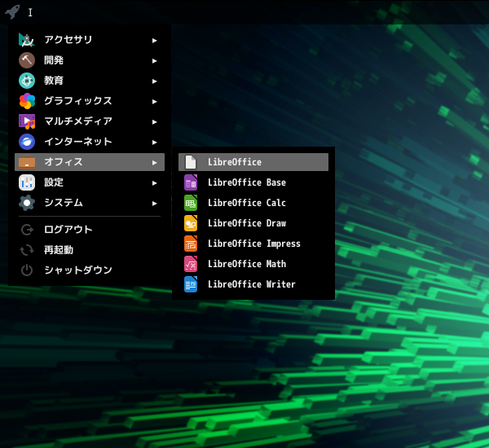
Task: Open the 教育 menu category
Action: coord(90,81)
